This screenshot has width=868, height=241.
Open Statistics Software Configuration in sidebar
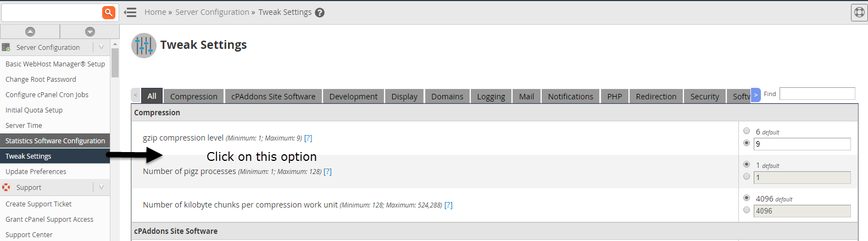[x=55, y=141]
